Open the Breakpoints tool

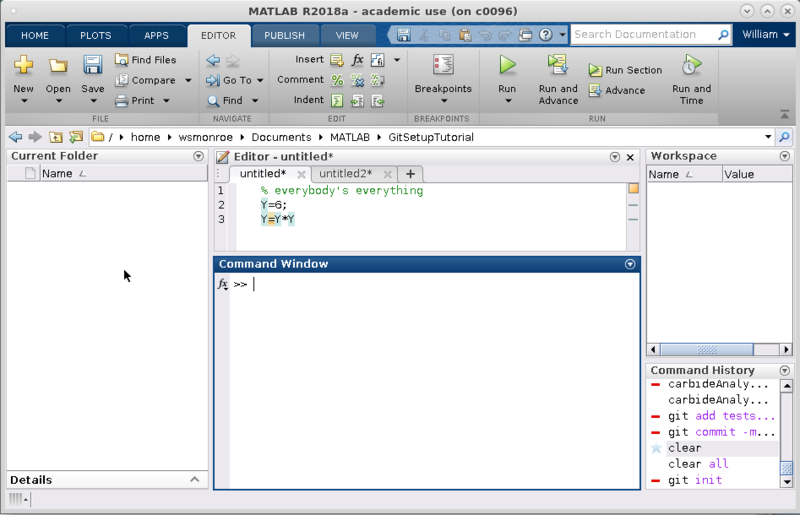[x=443, y=66]
